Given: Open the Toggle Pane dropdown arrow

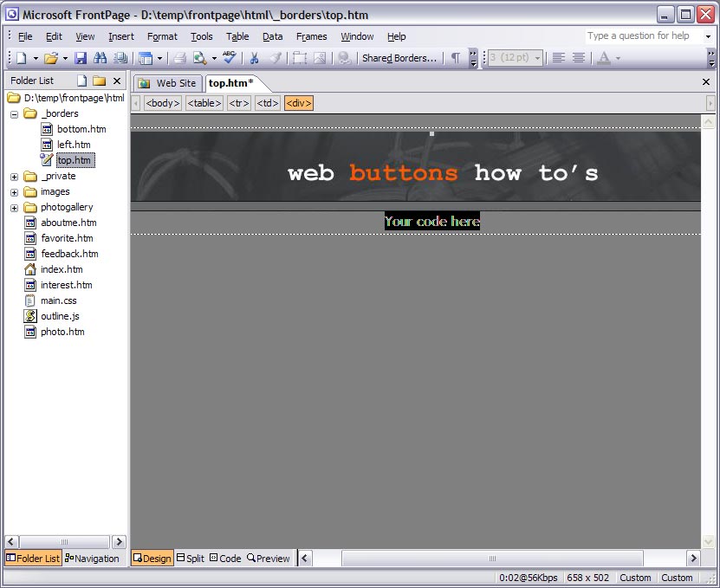Looking at the screenshot, I should click(159, 58).
